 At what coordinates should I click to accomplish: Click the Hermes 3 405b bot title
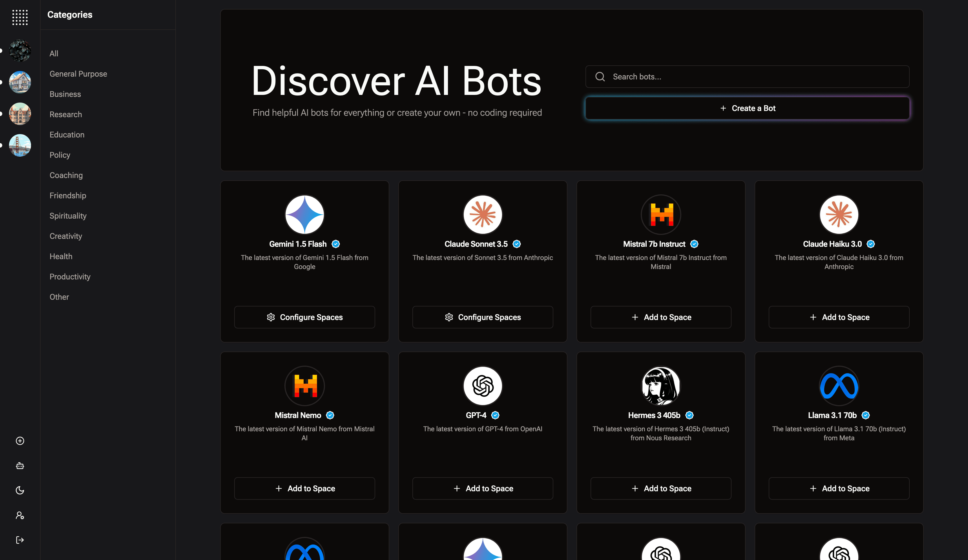(x=654, y=415)
